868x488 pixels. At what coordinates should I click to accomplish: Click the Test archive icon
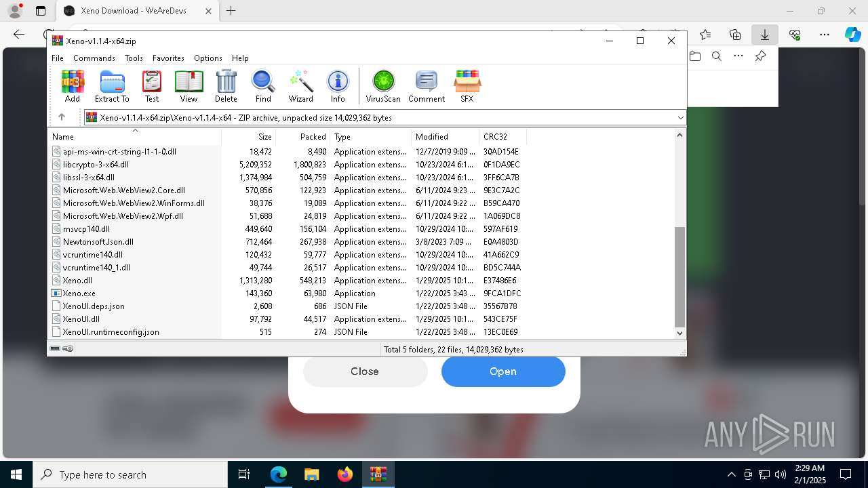(152, 86)
